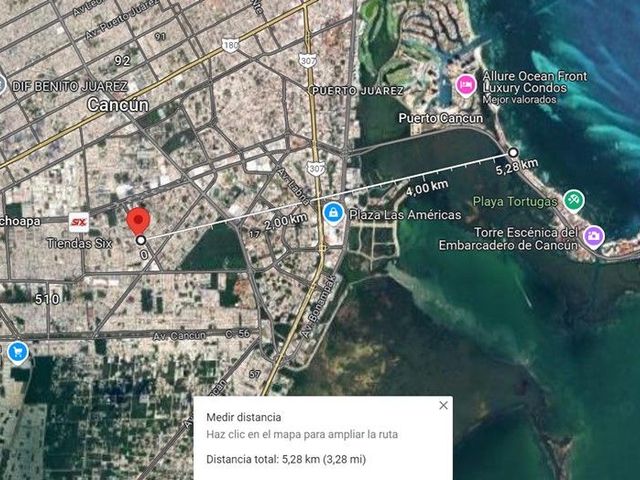This screenshot has width=640, height=480.
Task: Click the Allure Ocean Front Luxury Condos text
Action: pos(535,82)
